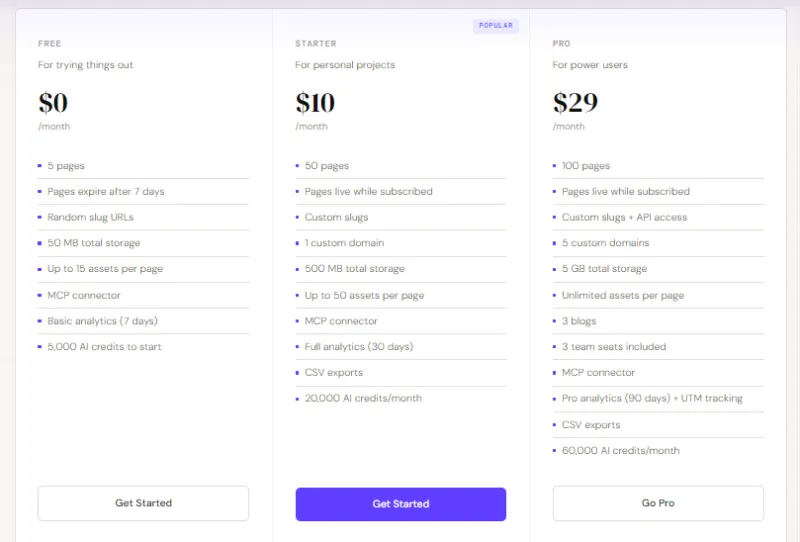The height and width of the screenshot is (542, 800).
Task: Click the POPULAR badge on Starter plan
Action: pyautogui.click(x=495, y=26)
